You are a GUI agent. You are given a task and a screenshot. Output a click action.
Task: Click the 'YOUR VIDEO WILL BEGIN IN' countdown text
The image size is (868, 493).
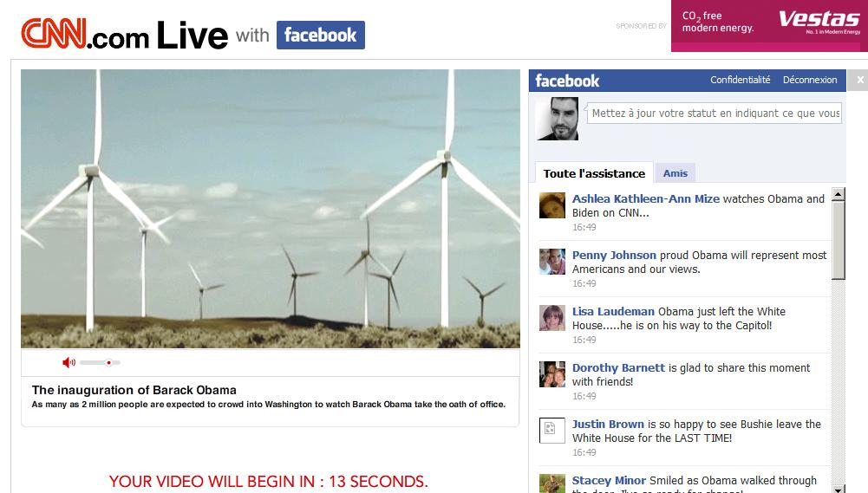[x=269, y=482]
